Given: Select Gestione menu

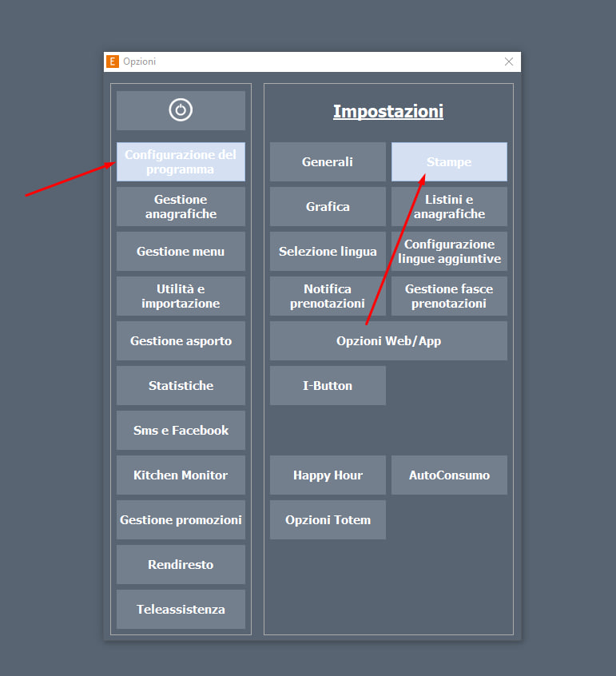Looking at the screenshot, I should [x=181, y=252].
